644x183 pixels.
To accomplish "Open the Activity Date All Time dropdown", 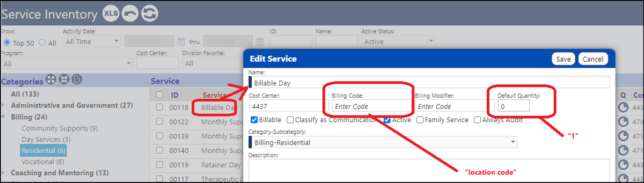I will pos(92,41).
